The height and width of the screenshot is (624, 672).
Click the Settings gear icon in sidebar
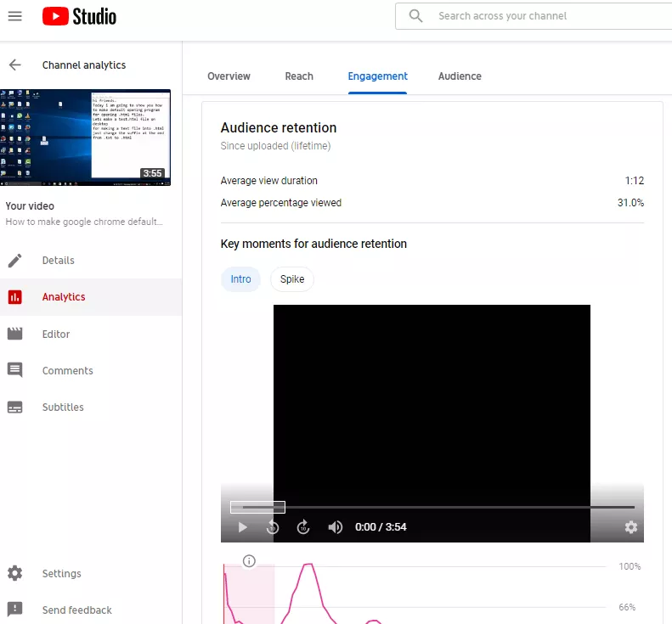[x=15, y=573]
